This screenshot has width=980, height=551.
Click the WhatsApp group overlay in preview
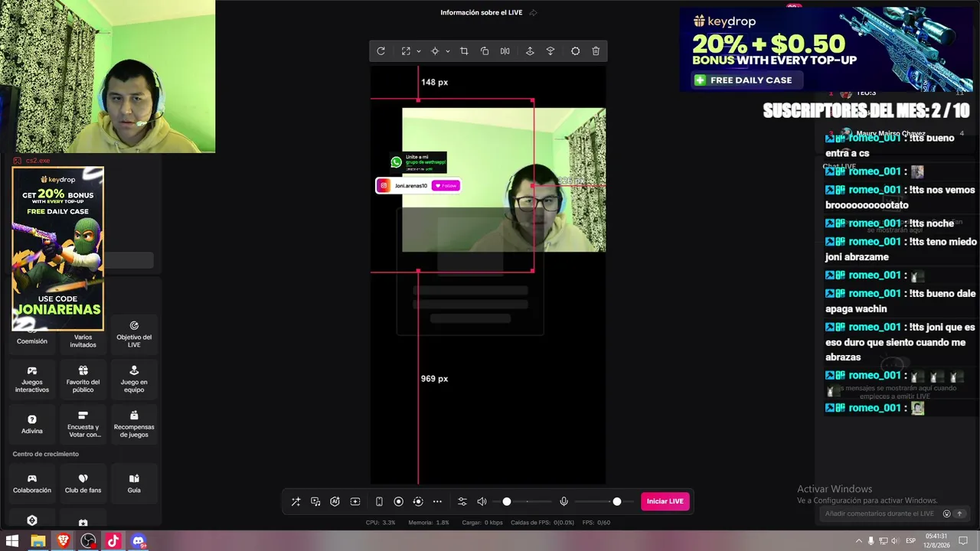pos(418,161)
